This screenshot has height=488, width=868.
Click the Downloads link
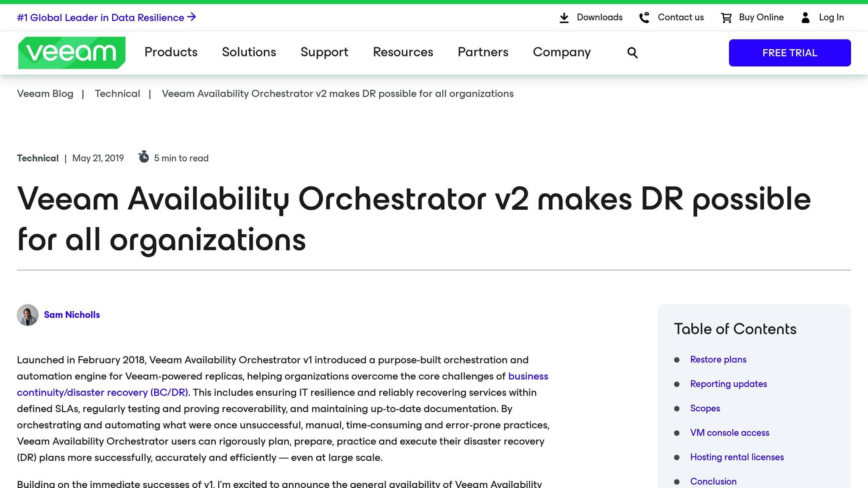(599, 17)
